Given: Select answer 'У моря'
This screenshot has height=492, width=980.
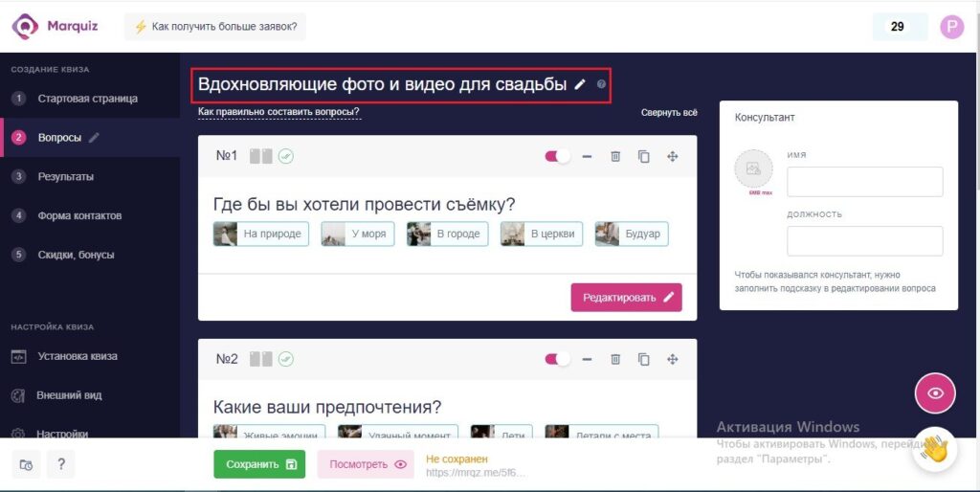Looking at the screenshot, I should [358, 234].
